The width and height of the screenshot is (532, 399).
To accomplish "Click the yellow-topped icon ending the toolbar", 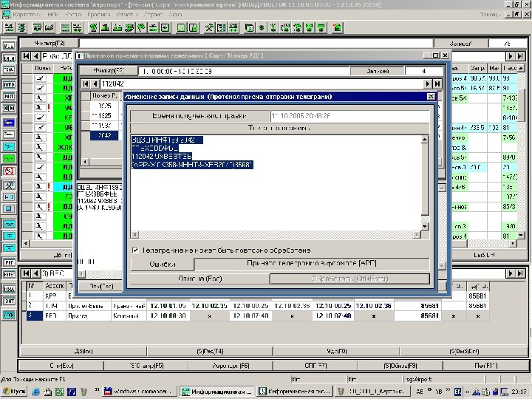I will click(337, 27).
